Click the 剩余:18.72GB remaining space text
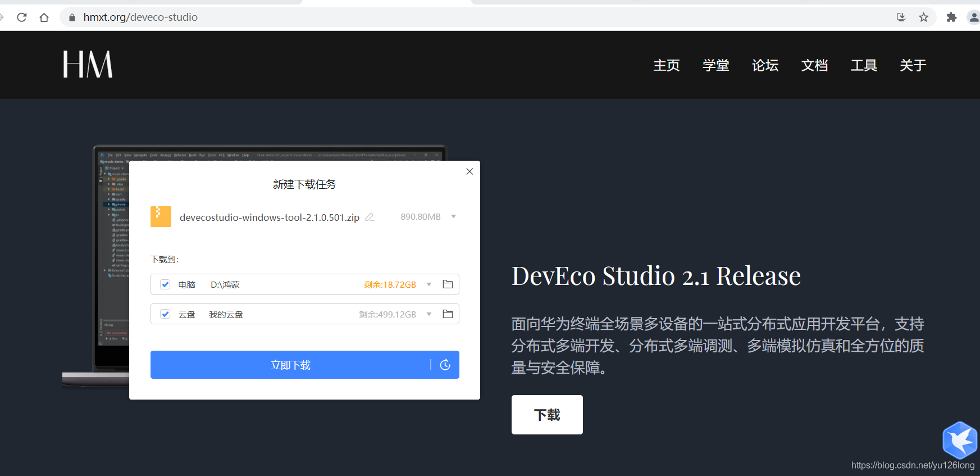The image size is (980, 476). point(390,285)
